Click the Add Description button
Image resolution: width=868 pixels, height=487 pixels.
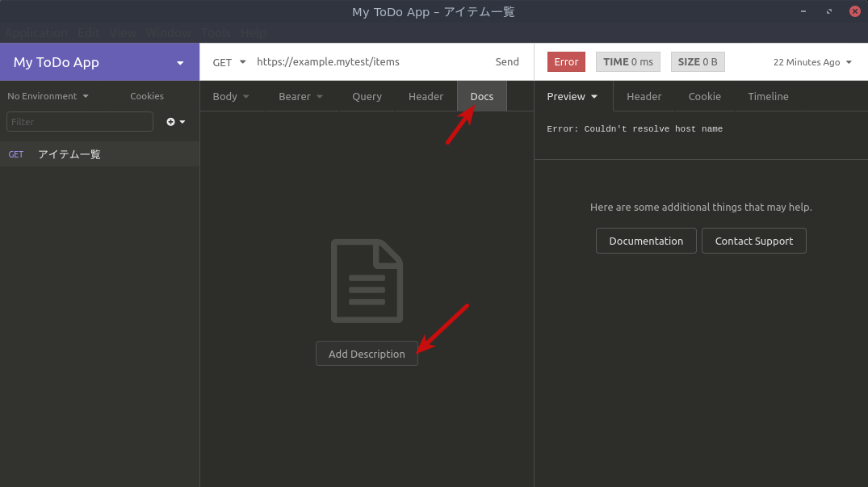367,354
